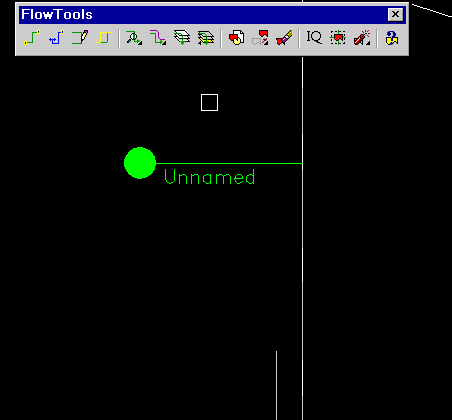Open the flowline magnifier search tool
The width and height of the screenshot is (452, 420).
pos(134,38)
